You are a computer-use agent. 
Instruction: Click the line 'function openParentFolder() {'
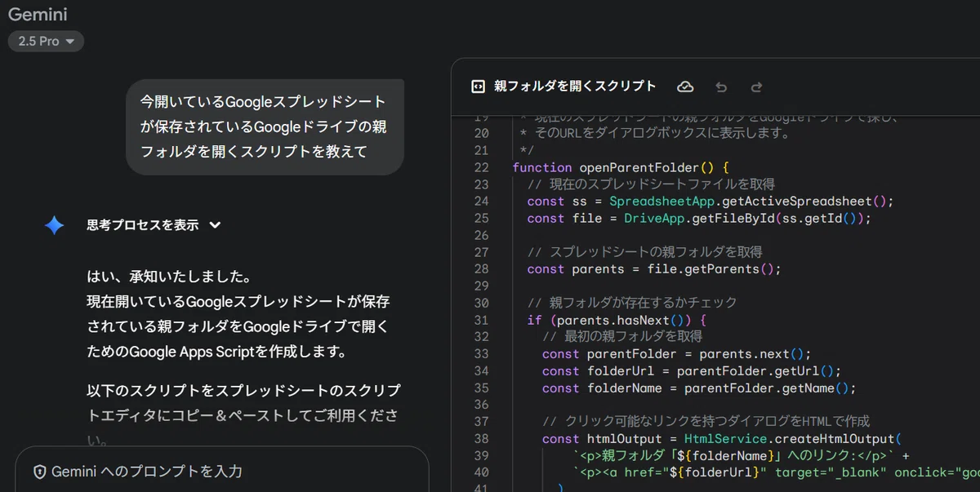coord(620,167)
